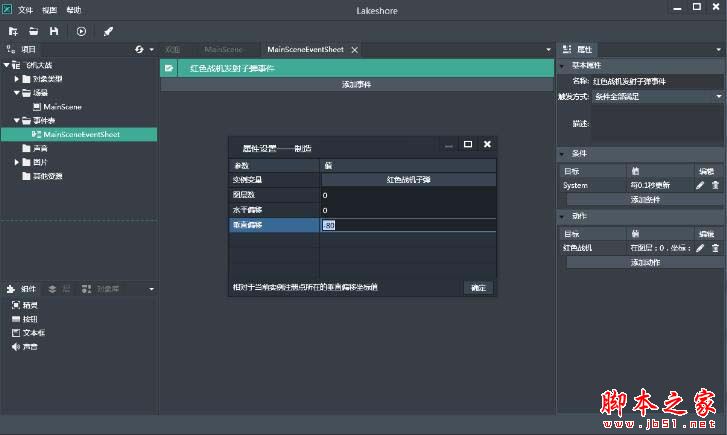Image resolution: width=727 pixels, height=435 pixels.
Task: Open the editor tab list dropdown arrow
Action: point(548,50)
